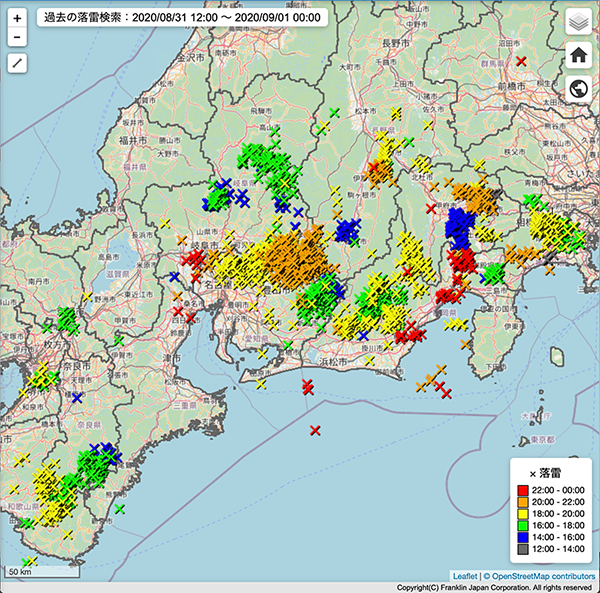Click the isolated red lightning marker offshore
Screen dimensions: 600x593
tap(315, 430)
